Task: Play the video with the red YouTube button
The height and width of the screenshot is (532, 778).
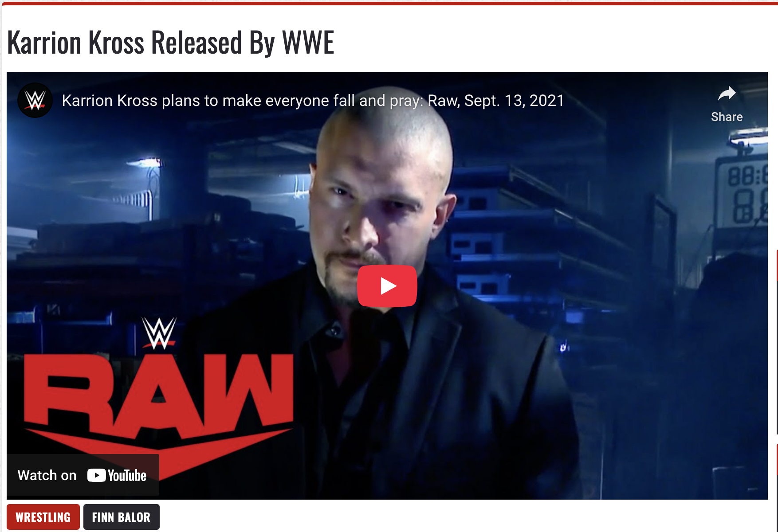Action: tap(387, 286)
